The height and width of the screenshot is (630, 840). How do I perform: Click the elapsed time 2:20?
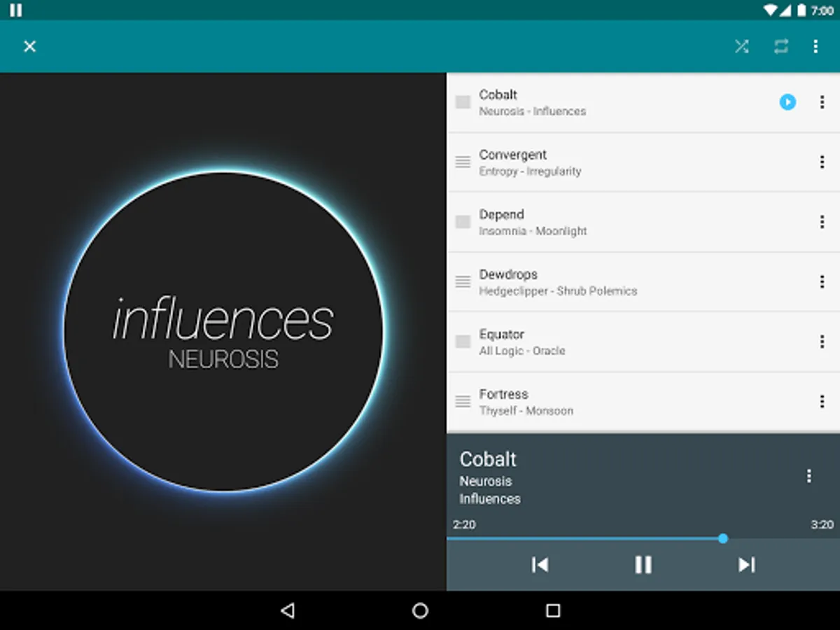(464, 524)
